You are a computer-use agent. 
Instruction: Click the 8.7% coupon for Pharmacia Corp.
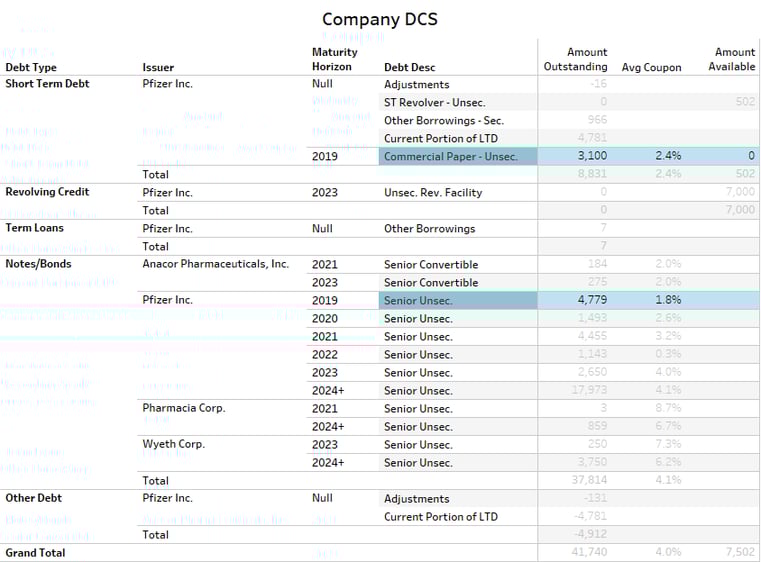pyautogui.click(x=668, y=408)
